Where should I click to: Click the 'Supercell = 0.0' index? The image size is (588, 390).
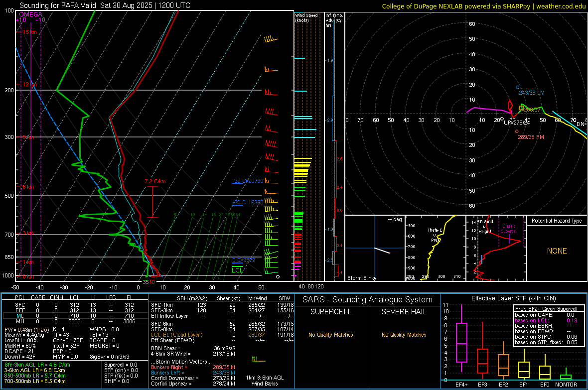pos(121,365)
